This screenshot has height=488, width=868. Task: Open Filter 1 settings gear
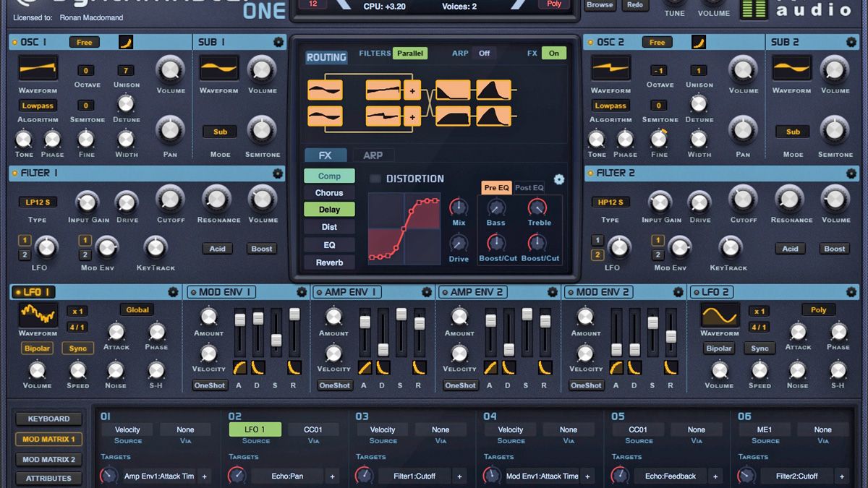click(277, 174)
